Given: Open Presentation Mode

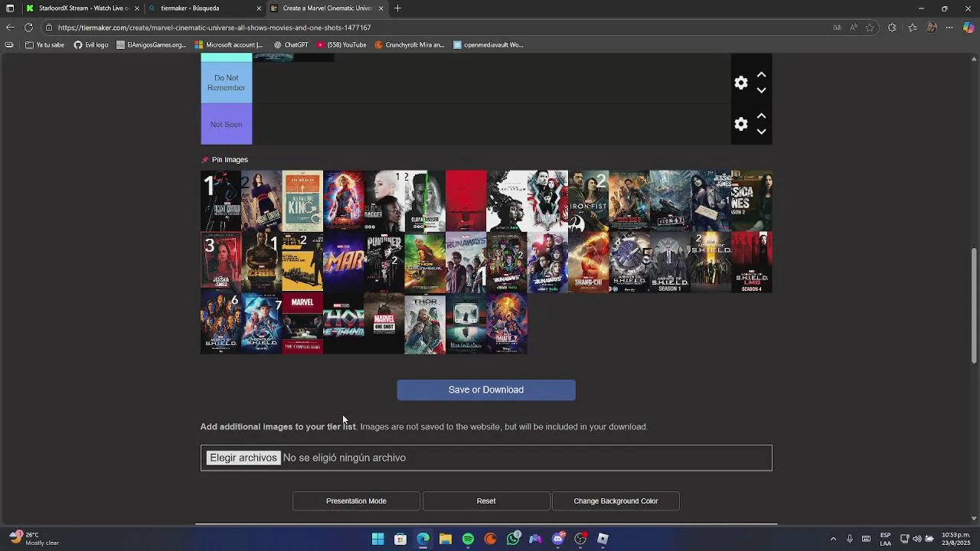Looking at the screenshot, I should (x=356, y=501).
